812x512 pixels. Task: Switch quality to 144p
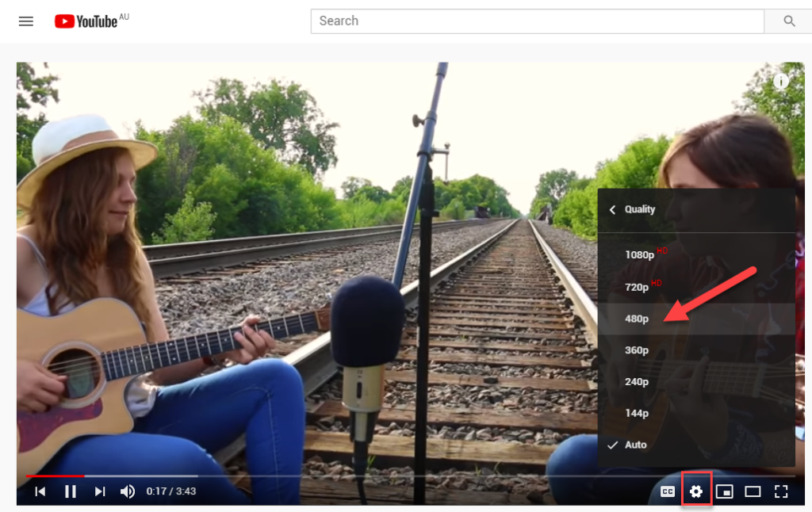pyautogui.click(x=696, y=413)
